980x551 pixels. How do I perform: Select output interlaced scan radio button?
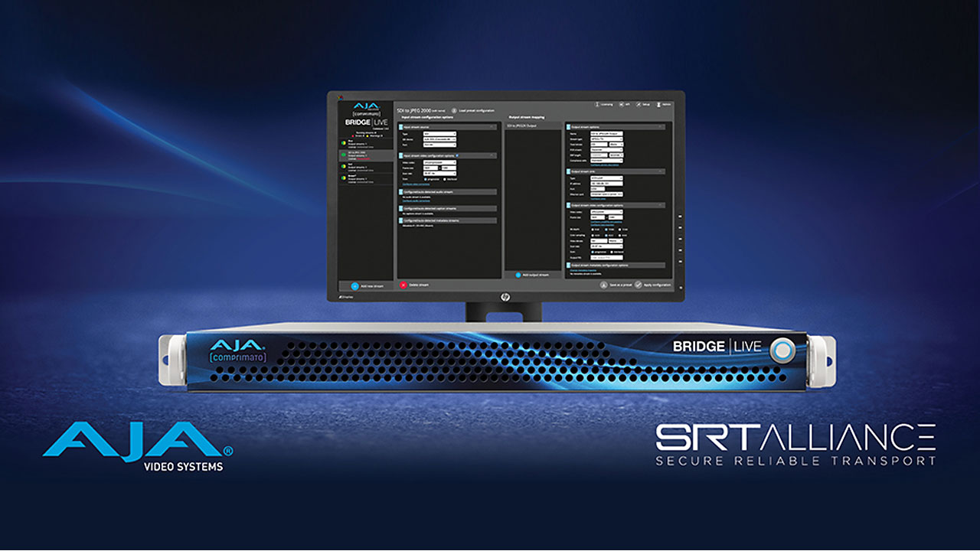click(x=610, y=252)
